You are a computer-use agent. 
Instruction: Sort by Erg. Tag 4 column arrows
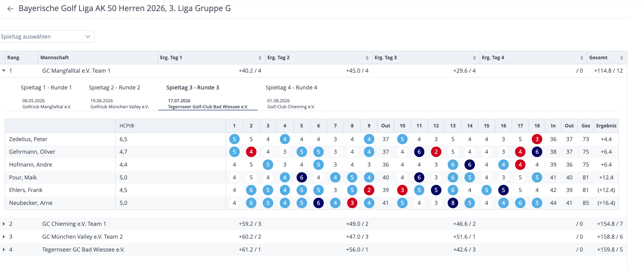[x=581, y=58]
